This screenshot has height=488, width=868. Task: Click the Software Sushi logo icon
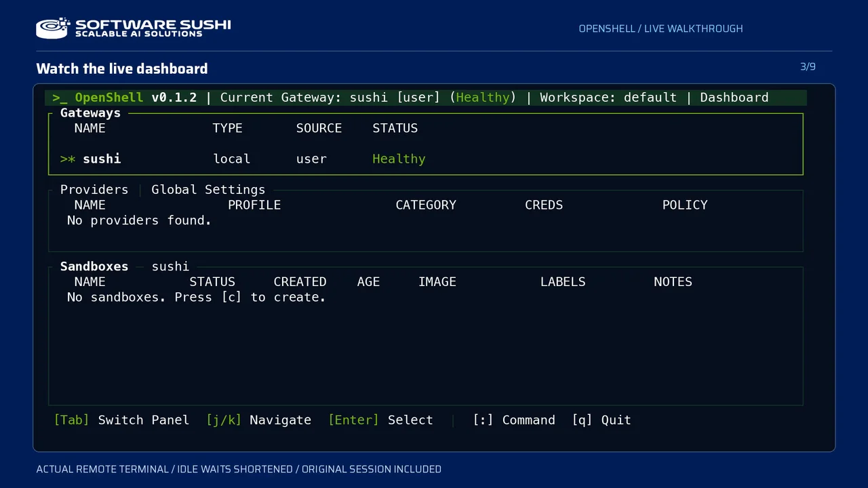point(53,28)
